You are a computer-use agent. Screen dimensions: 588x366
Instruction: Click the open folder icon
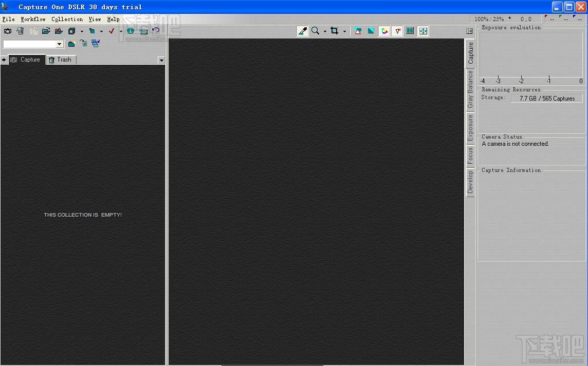coord(46,31)
